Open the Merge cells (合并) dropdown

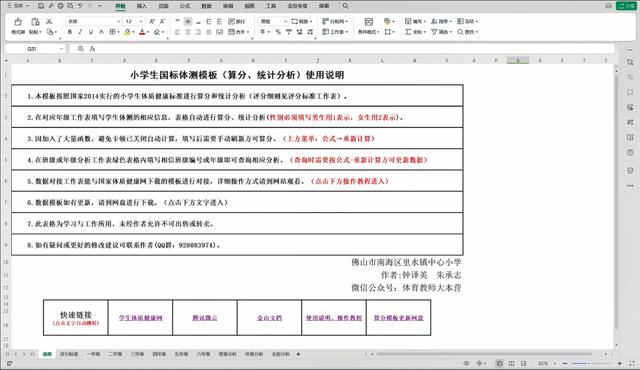[239, 32]
